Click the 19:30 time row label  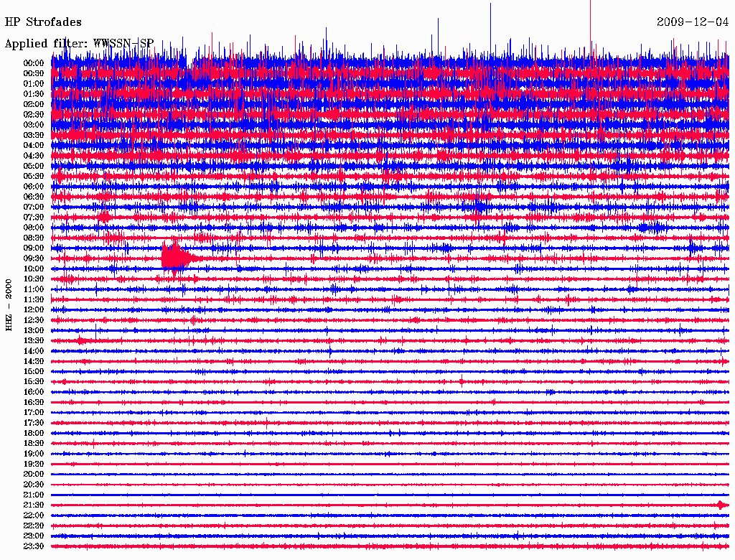click(x=34, y=464)
